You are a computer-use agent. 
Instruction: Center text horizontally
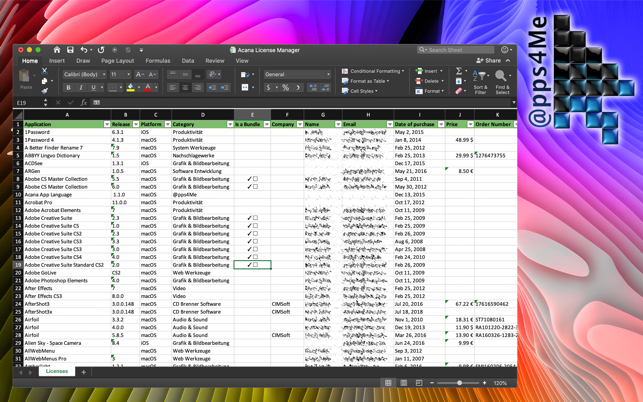(185, 87)
